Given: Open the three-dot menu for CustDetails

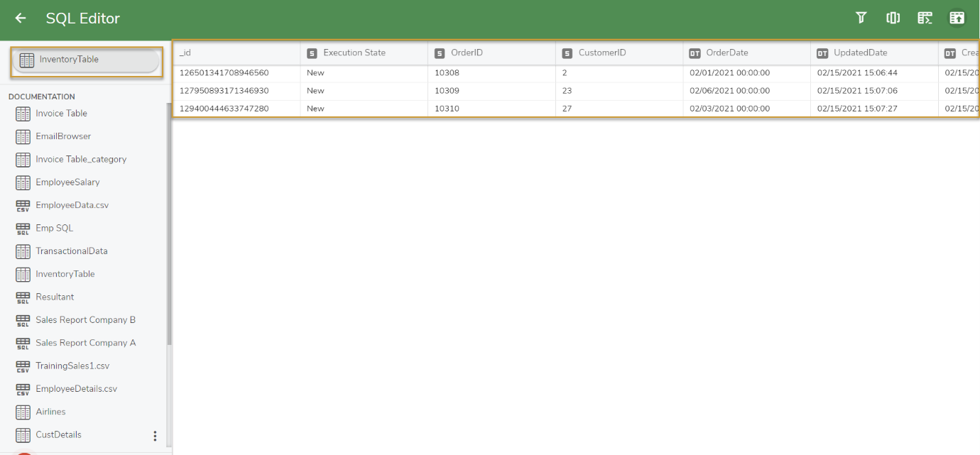Looking at the screenshot, I should (155, 435).
